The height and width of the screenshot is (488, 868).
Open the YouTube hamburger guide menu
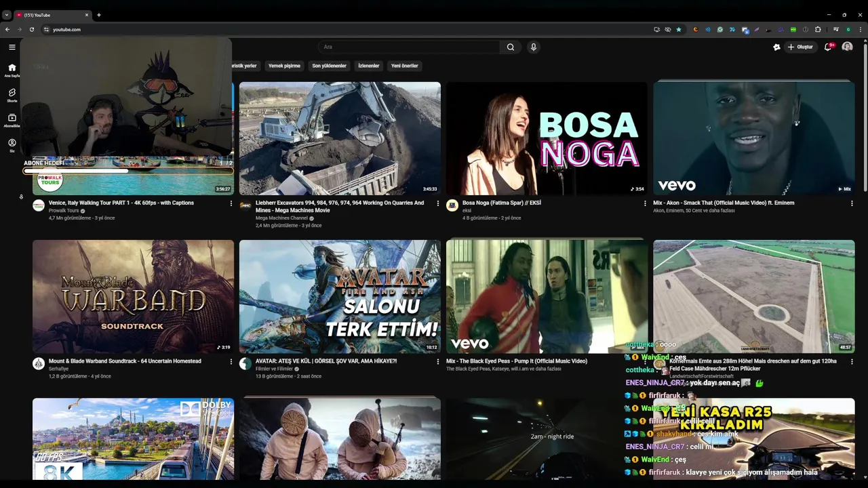pyautogui.click(x=12, y=47)
